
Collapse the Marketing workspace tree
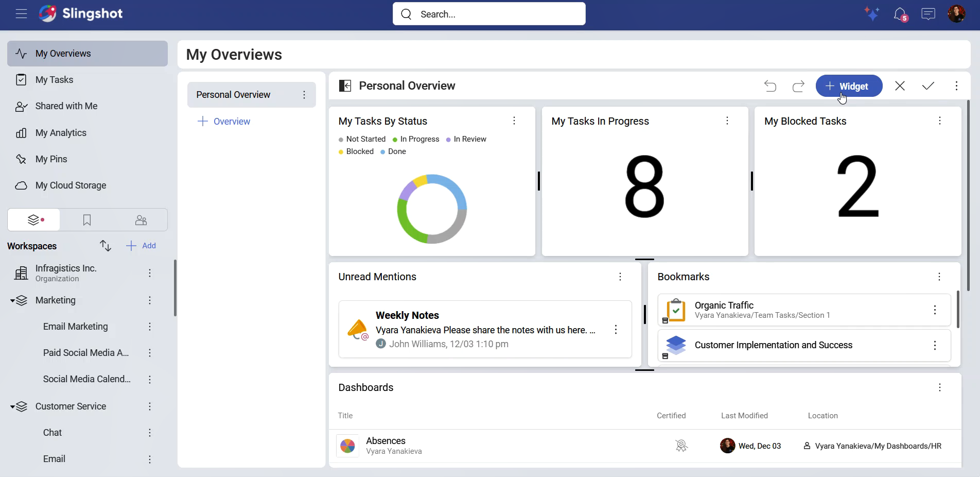(x=12, y=301)
